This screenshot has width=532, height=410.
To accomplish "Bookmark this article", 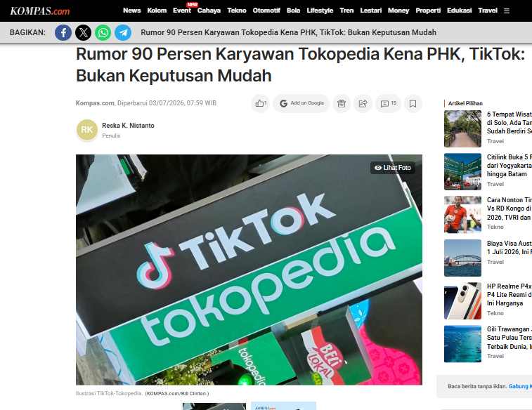I will click(x=413, y=103).
